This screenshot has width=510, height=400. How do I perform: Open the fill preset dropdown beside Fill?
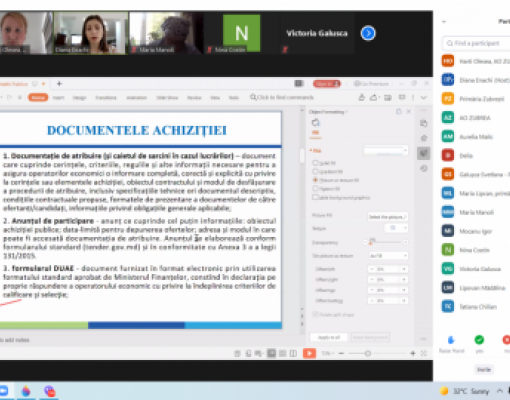pos(386,151)
